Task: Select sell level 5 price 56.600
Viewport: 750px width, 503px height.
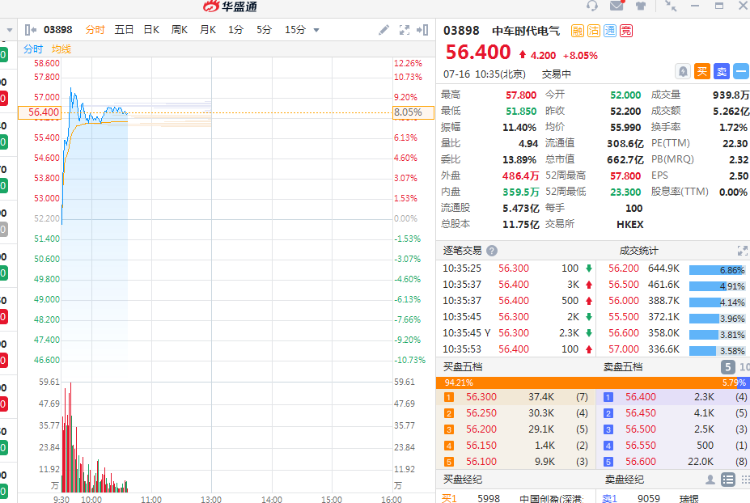Action: [x=640, y=462]
